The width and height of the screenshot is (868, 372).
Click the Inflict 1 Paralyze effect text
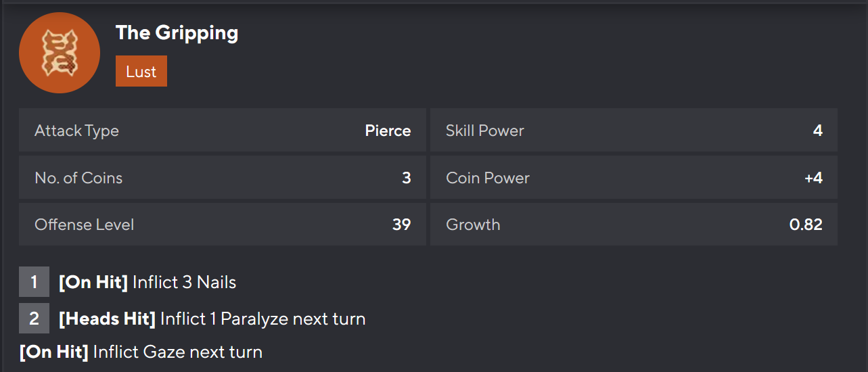[262, 318]
